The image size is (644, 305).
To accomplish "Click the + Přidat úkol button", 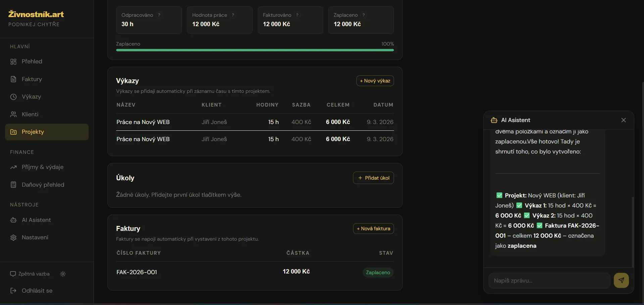I will [373, 178].
